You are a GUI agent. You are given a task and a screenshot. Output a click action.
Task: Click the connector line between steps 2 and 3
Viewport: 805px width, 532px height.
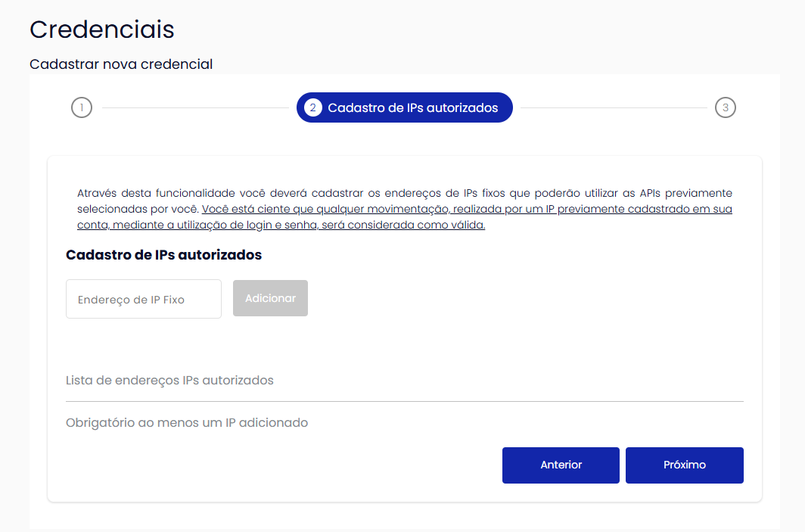tap(614, 107)
